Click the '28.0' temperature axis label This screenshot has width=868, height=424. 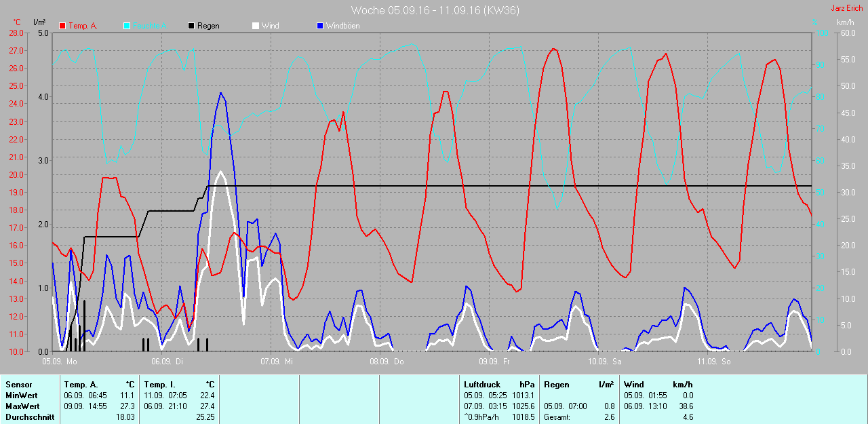point(16,33)
